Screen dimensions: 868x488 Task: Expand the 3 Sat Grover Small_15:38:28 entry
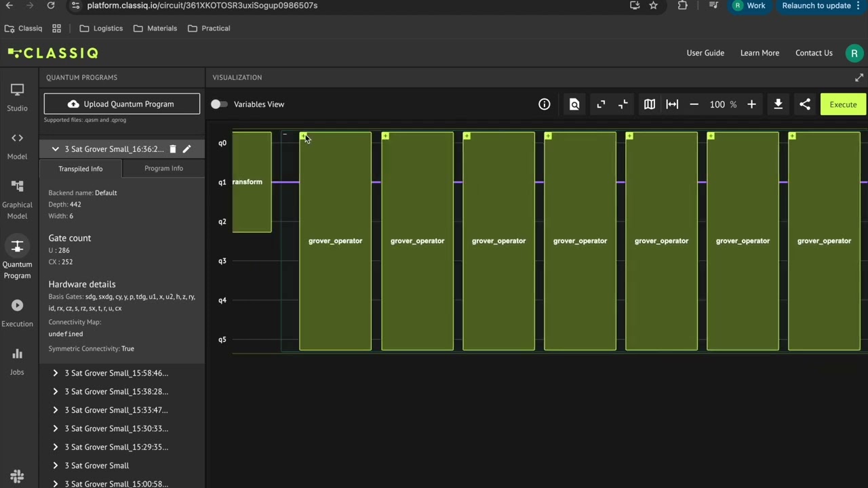(x=56, y=392)
